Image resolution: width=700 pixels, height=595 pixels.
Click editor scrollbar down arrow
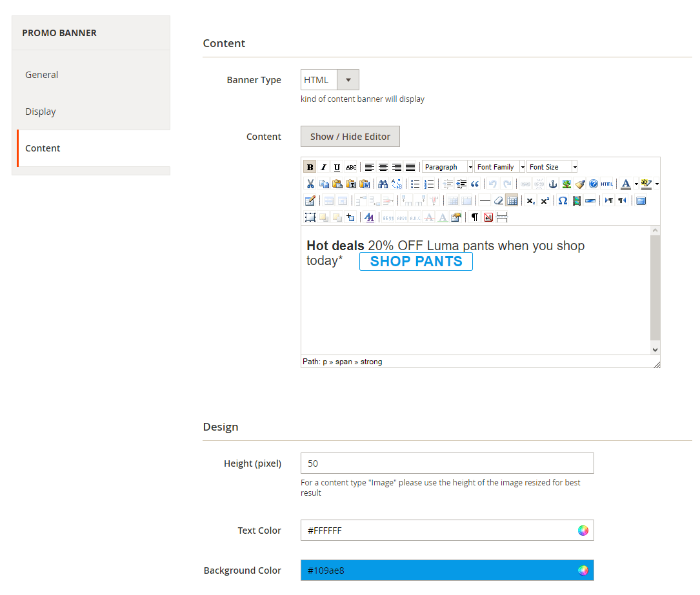pos(655,349)
